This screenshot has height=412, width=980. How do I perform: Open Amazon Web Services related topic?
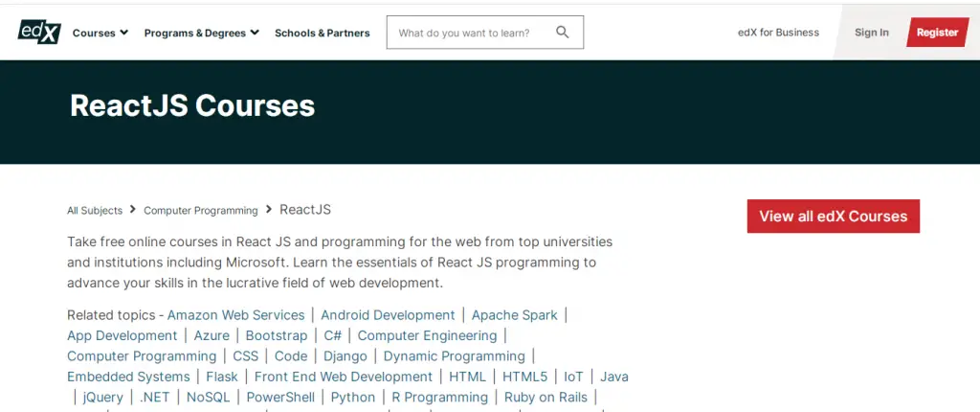(235, 315)
